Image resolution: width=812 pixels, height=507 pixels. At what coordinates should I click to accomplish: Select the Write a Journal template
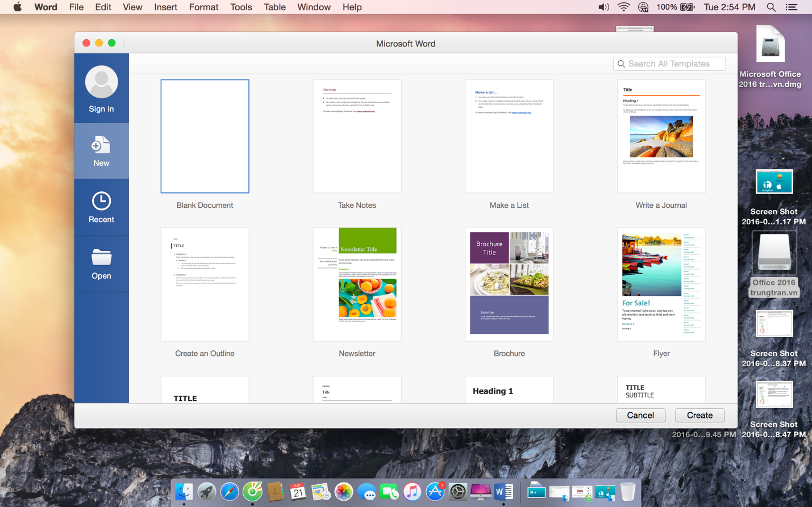click(x=661, y=136)
